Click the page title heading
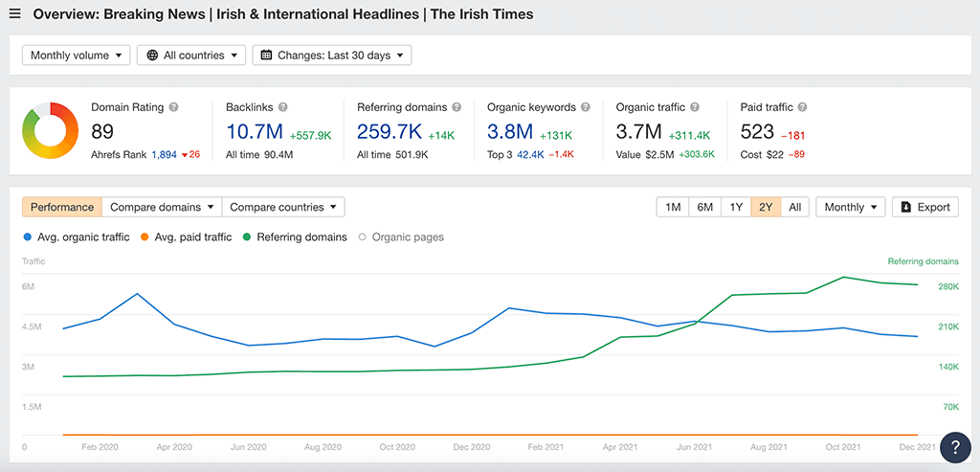Viewport: 980px width, 472px height. (x=283, y=13)
